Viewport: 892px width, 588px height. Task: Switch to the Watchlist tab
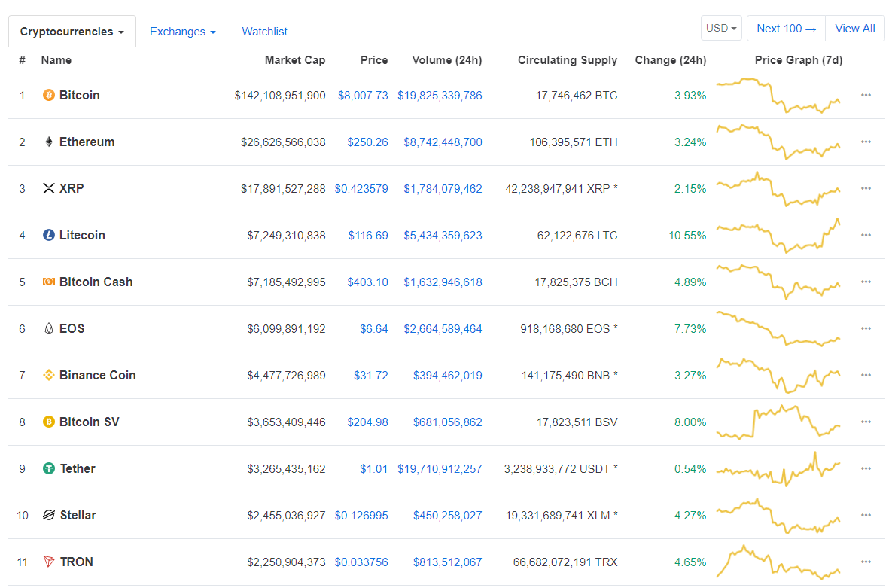coord(264,32)
